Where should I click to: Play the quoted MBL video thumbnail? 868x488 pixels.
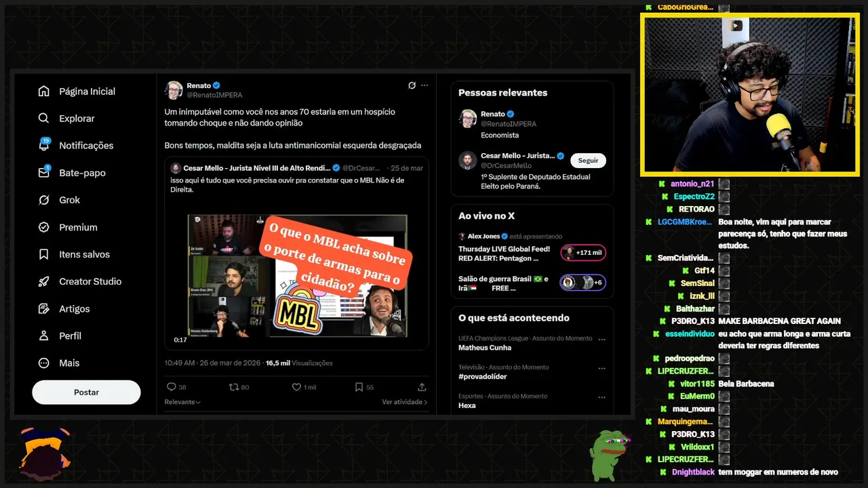pyautogui.click(x=297, y=277)
